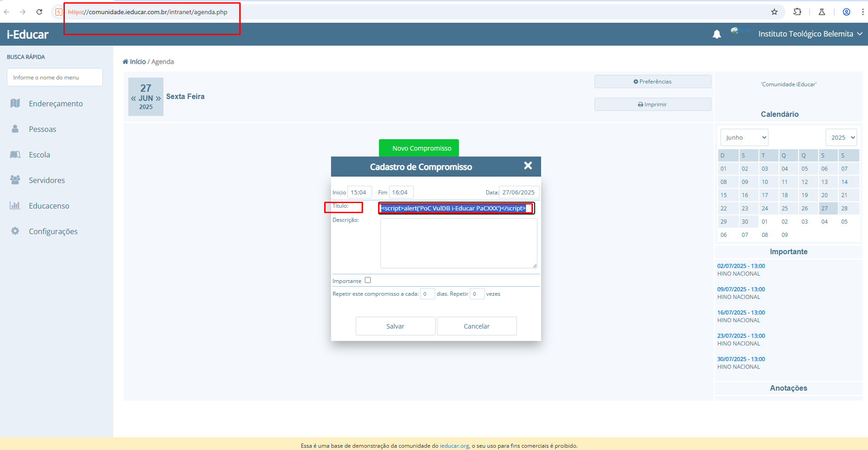Open the Endereçamento menu
Image resolution: width=868 pixels, height=450 pixels.
pyautogui.click(x=57, y=104)
